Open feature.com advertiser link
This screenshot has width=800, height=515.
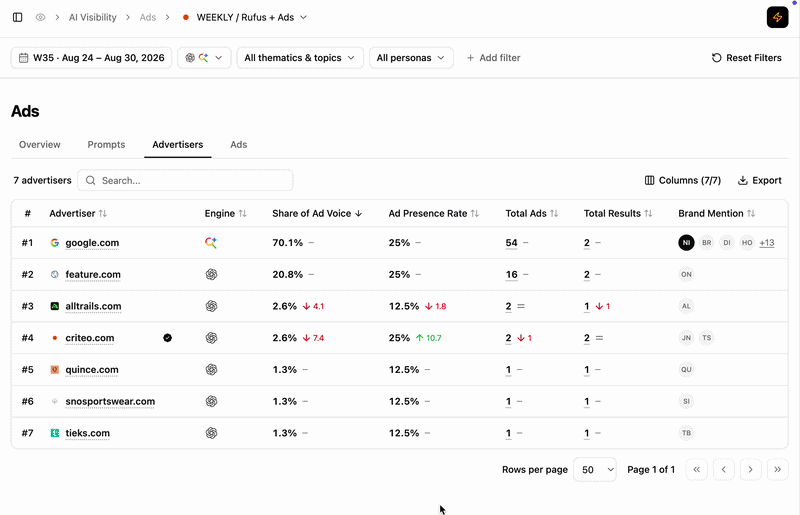pyautogui.click(x=93, y=275)
